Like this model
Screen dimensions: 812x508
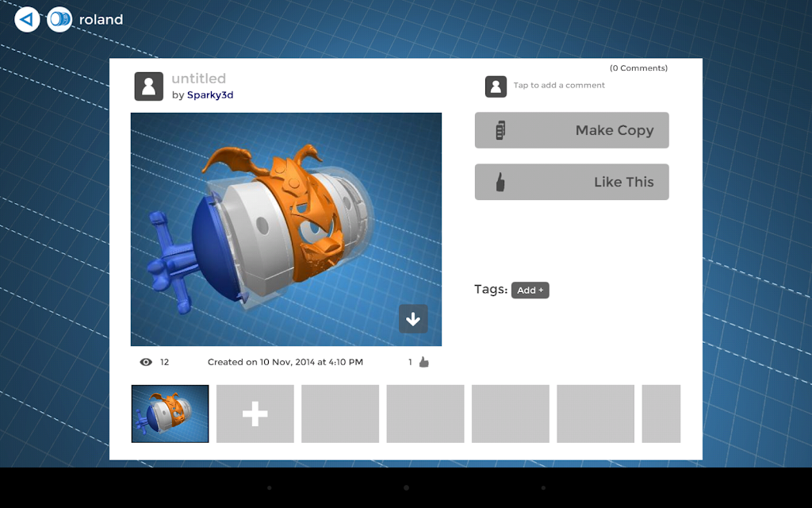click(x=572, y=182)
